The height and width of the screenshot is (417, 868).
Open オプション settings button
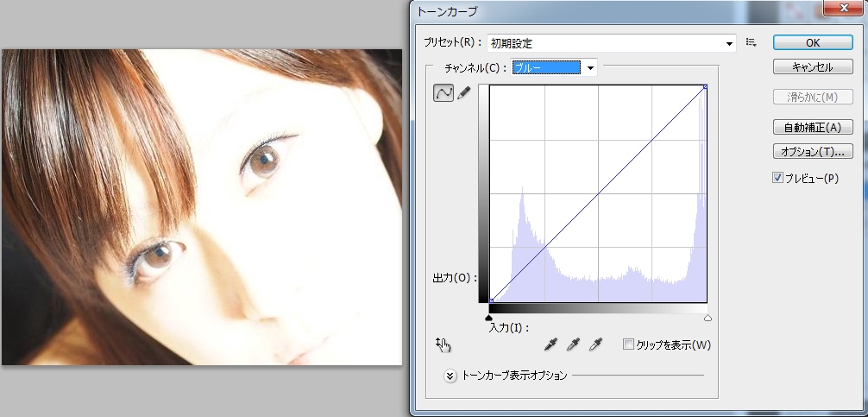(813, 150)
